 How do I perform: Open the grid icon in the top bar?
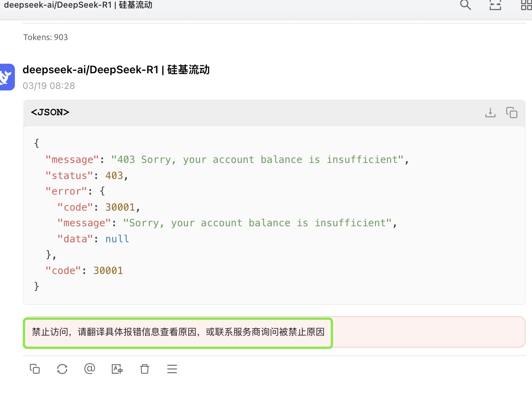(527, 5)
